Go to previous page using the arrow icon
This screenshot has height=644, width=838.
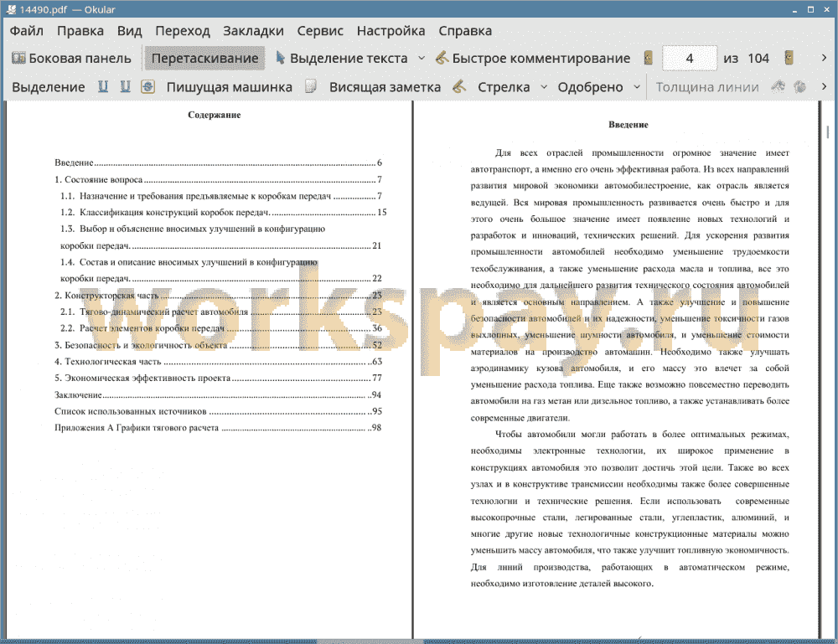(x=648, y=58)
